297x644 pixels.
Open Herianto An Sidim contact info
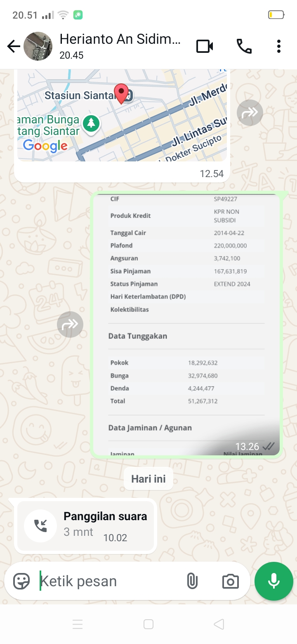tap(120, 40)
